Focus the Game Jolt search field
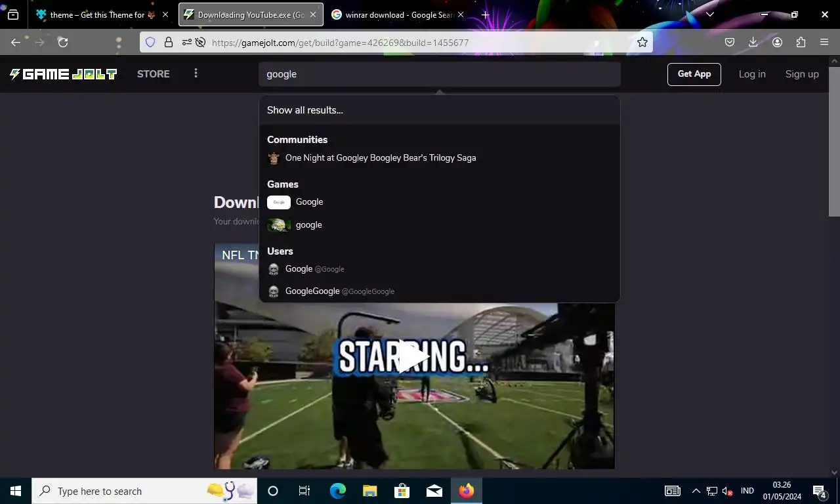Image resolution: width=840 pixels, height=504 pixels. pyautogui.click(x=439, y=74)
